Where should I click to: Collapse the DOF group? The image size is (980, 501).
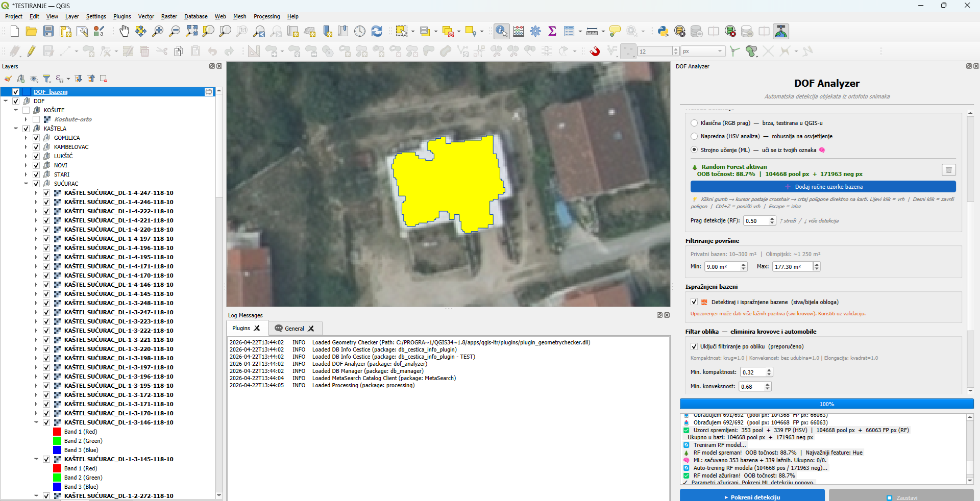click(6, 101)
